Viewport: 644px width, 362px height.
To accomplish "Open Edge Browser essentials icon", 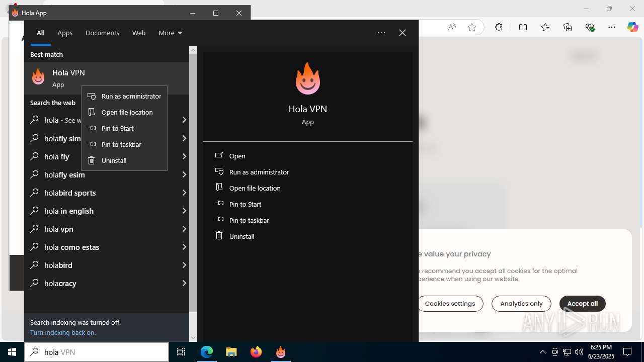I will click(590, 27).
